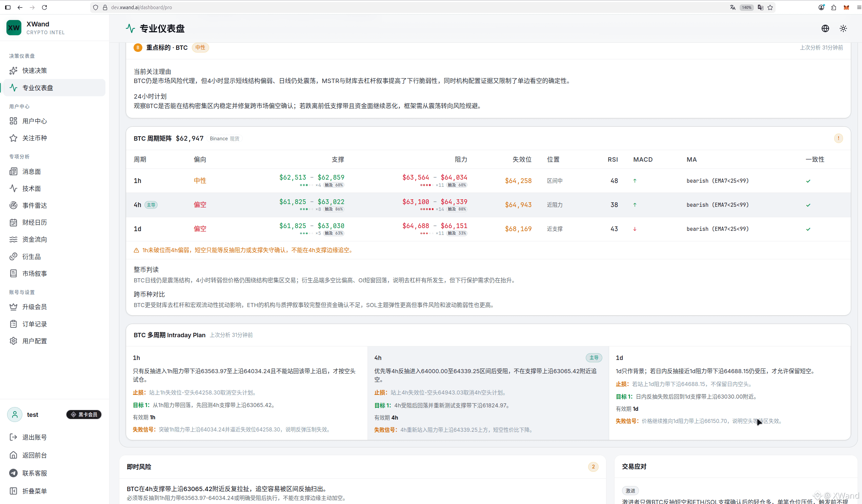Image resolution: width=862 pixels, height=504 pixels.
Task: Click the 升级会员 crown icon
Action: (13, 307)
